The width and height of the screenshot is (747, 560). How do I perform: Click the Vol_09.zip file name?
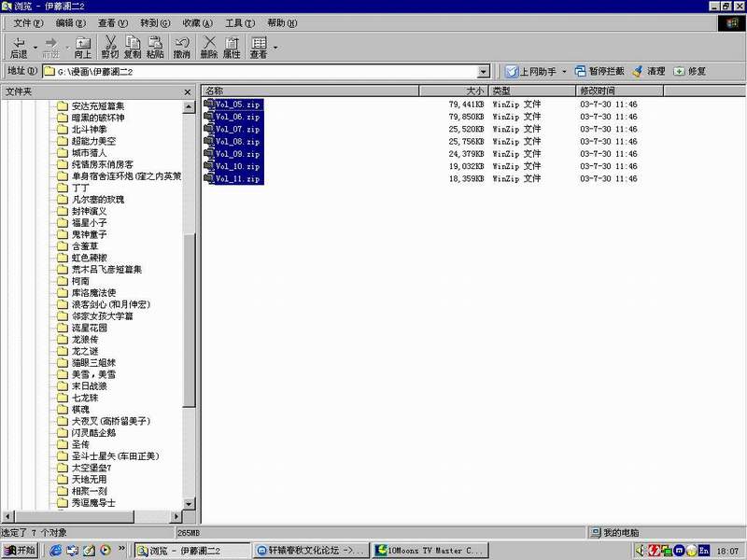click(x=238, y=154)
